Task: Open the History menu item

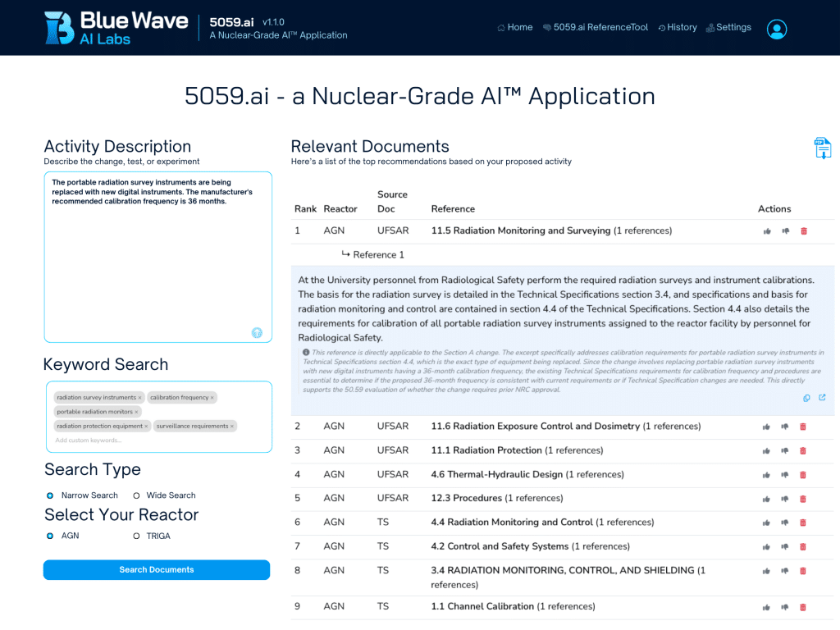Action: click(677, 28)
